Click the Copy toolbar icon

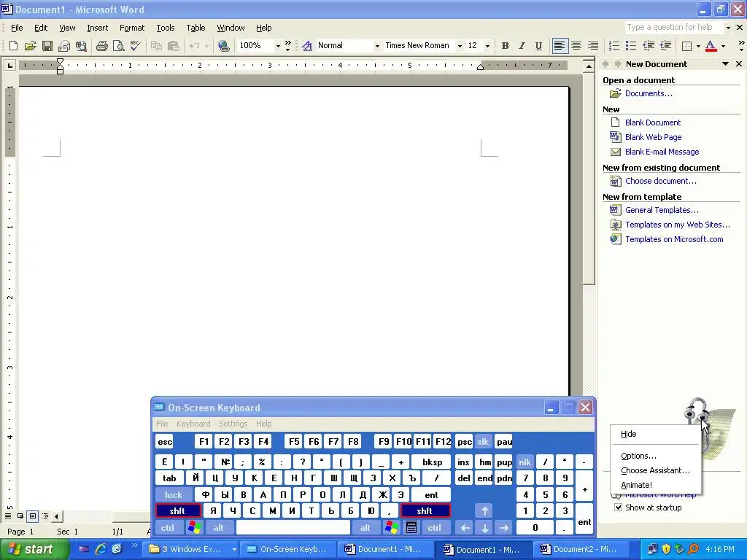coord(156,46)
